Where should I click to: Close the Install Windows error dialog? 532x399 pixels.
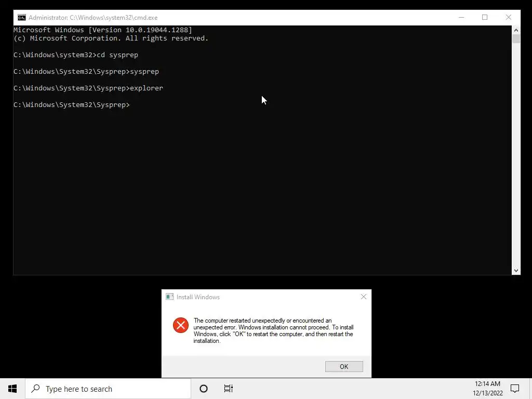pos(363,297)
